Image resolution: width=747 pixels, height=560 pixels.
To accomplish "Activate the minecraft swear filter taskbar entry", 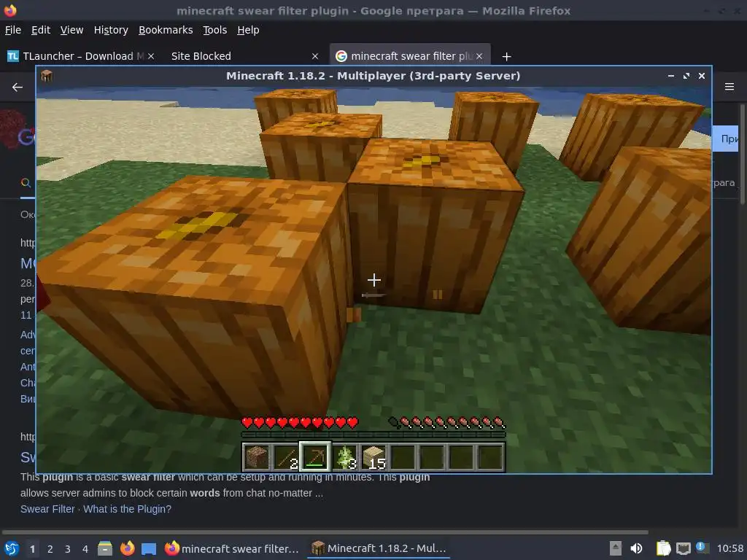I will pyautogui.click(x=232, y=548).
